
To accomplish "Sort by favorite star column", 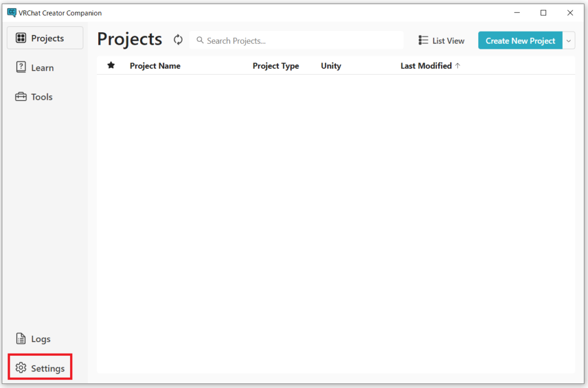I will [111, 65].
